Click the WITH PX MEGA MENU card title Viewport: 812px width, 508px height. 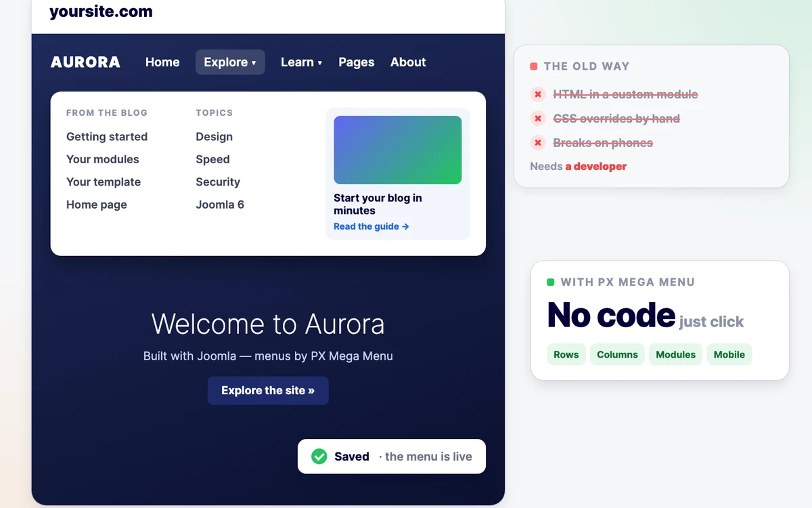(x=628, y=282)
